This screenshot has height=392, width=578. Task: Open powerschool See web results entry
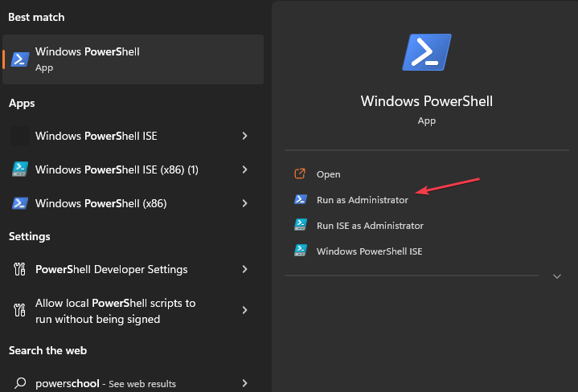click(133, 383)
